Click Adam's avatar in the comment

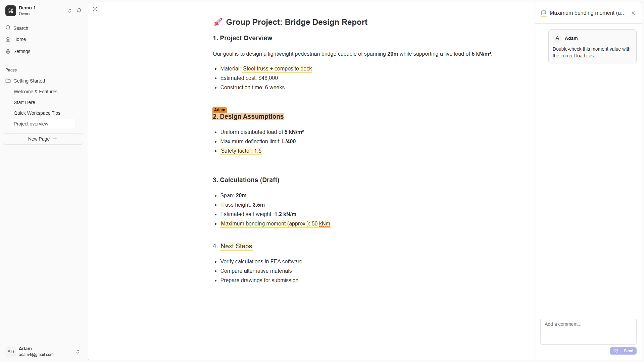[x=557, y=38]
